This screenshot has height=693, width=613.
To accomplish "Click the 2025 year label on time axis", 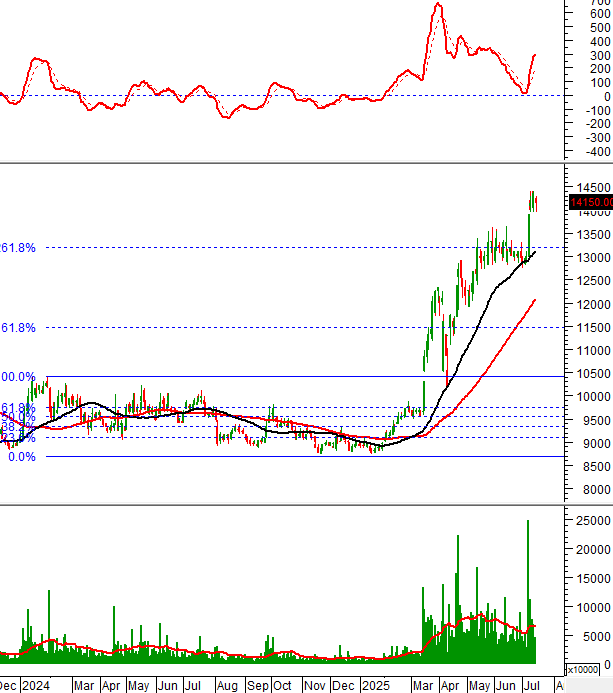I will tap(376, 686).
